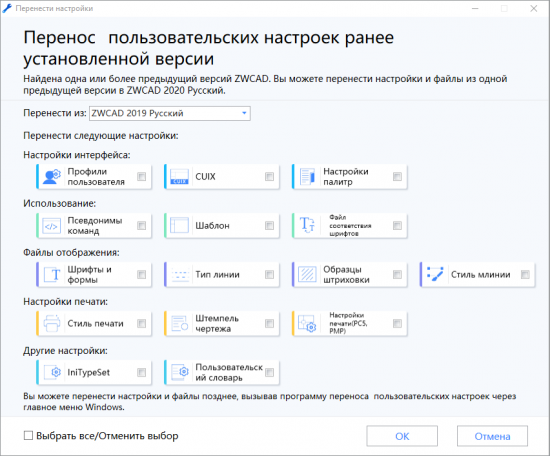This screenshot has width=550, height=456.
Task: Tick the Штемпель чертежа checkbox
Action: click(x=269, y=323)
